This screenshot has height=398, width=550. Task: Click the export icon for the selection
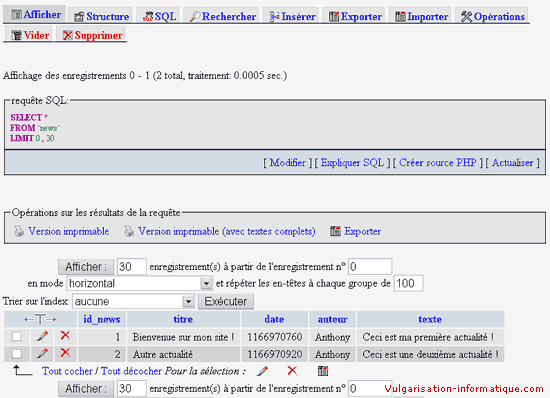[323, 371]
